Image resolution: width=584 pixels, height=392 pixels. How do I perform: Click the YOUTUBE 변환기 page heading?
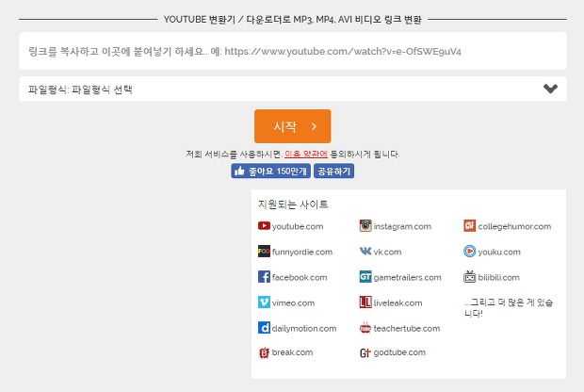(292, 19)
